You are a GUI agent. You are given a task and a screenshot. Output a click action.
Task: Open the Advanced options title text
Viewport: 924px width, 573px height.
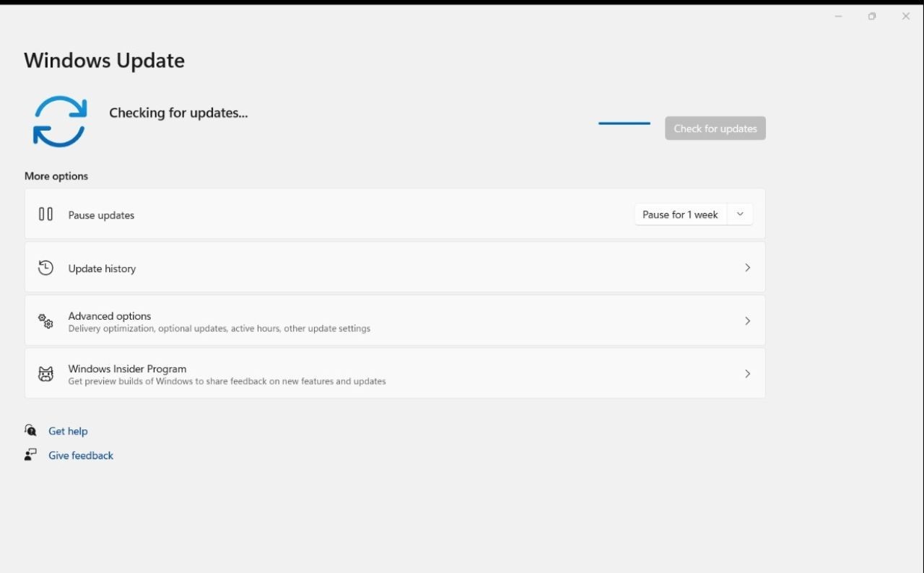(x=110, y=316)
